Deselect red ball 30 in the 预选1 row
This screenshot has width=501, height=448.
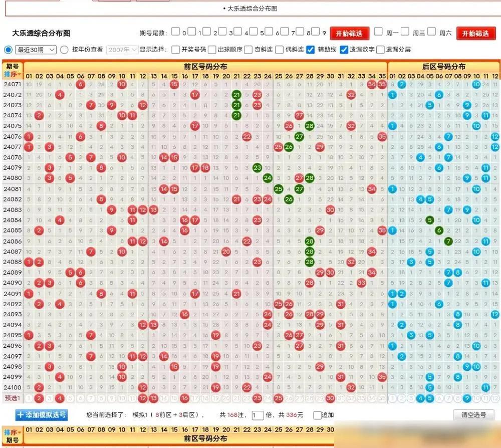point(330,398)
